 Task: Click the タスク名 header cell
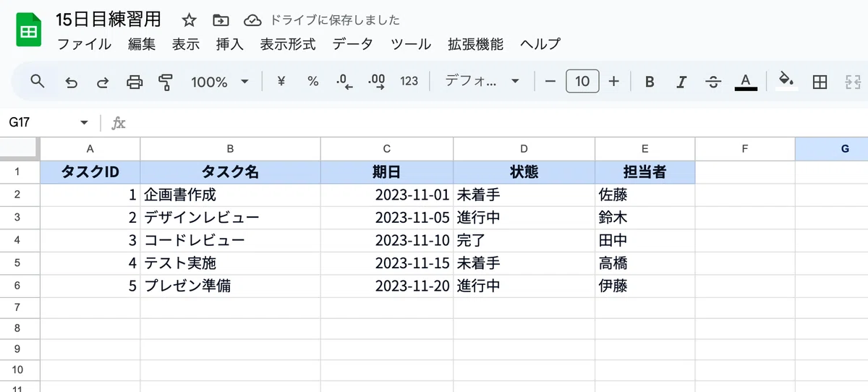(x=231, y=172)
